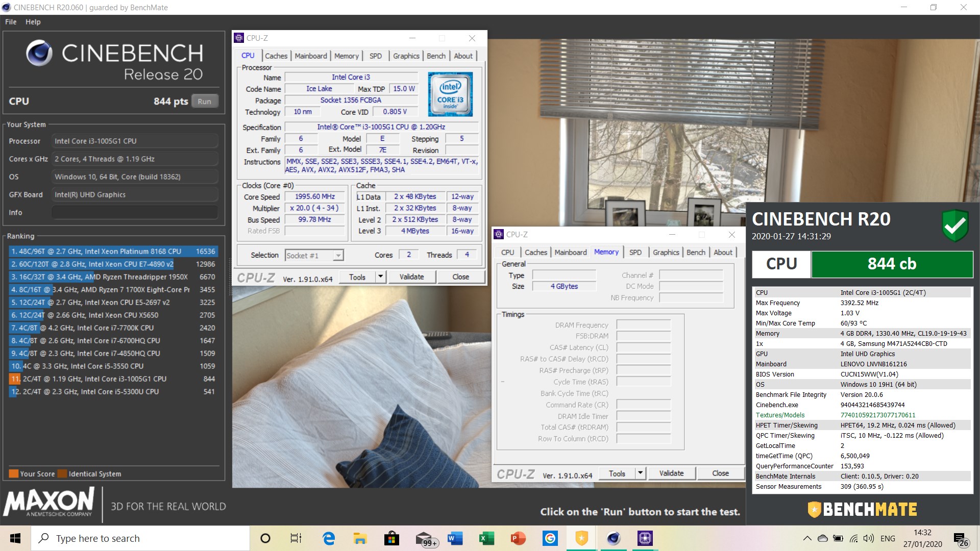Click the green 844 cb score bar
Image resolution: width=980 pixels, height=551 pixels.
[x=892, y=264]
